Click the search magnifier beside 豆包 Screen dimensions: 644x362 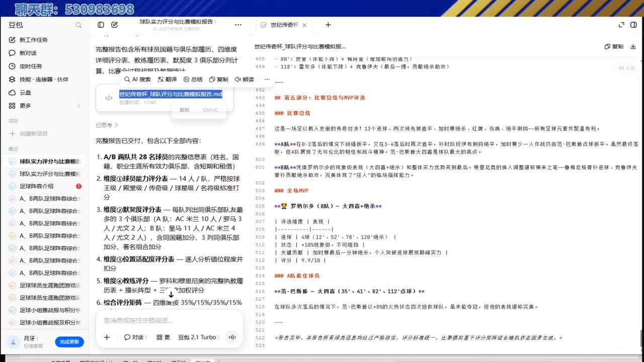78,25
